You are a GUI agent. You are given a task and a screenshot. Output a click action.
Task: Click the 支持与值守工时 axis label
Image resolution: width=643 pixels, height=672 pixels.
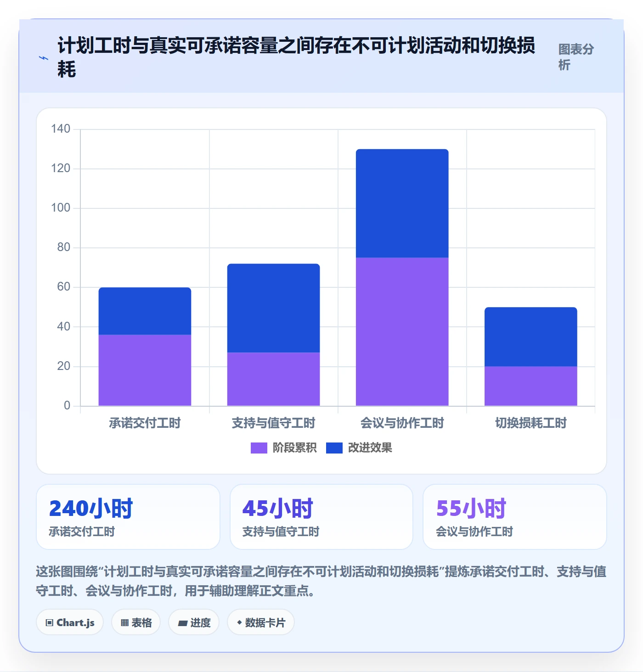click(273, 423)
